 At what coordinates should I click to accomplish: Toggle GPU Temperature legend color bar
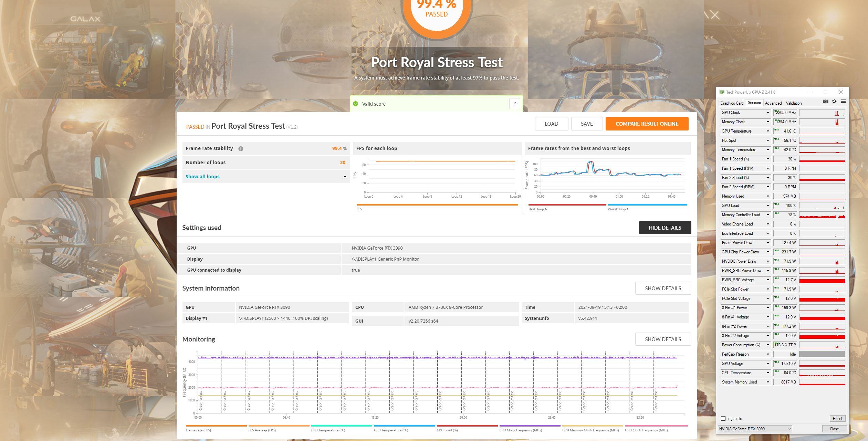(x=404, y=426)
